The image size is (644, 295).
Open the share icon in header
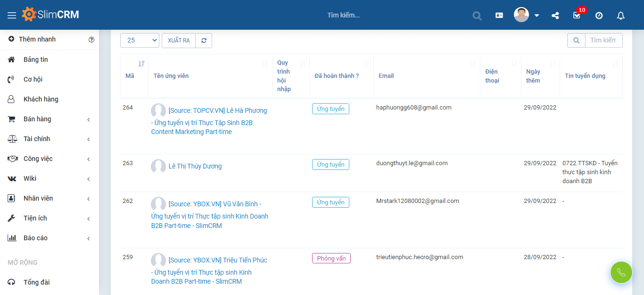click(555, 15)
